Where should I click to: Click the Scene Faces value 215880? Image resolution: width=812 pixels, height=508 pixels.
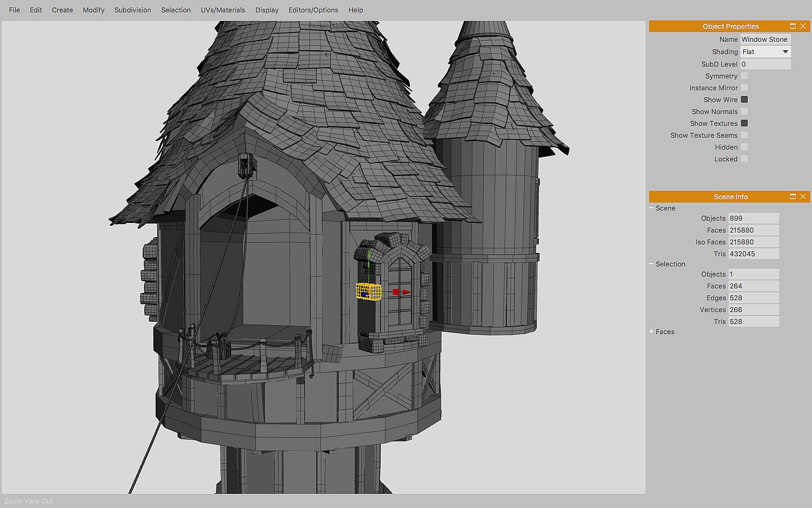[x=754, y=230]
